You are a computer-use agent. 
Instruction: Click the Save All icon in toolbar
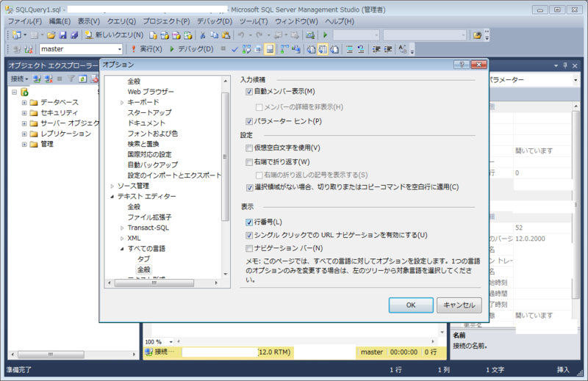[74, 35]
